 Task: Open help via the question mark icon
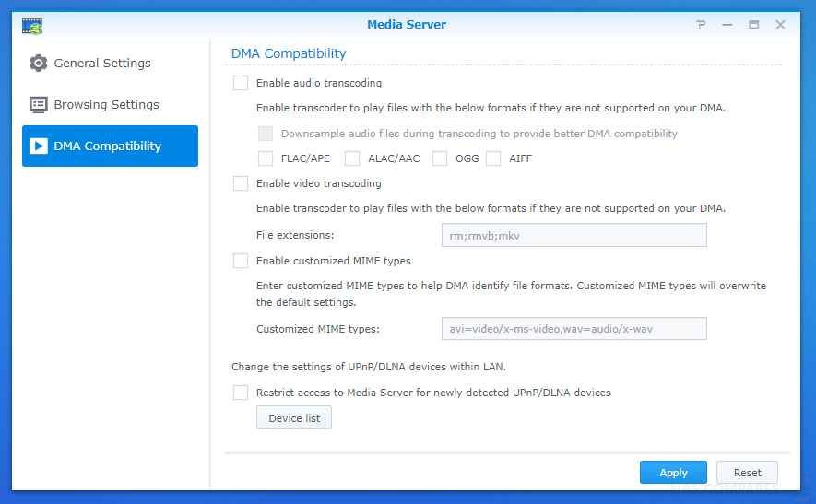[x=701, y=25]
